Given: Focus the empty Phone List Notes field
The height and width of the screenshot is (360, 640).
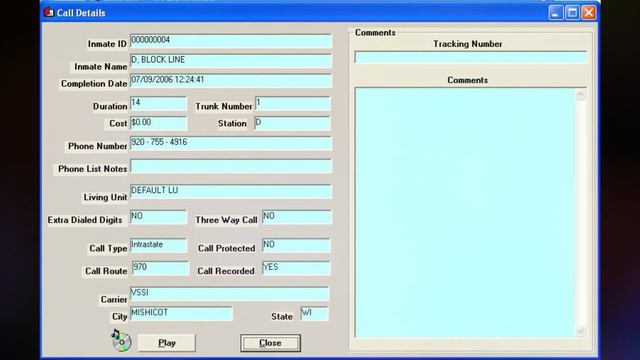Looking at the screenshot, I should coord(231,166).
